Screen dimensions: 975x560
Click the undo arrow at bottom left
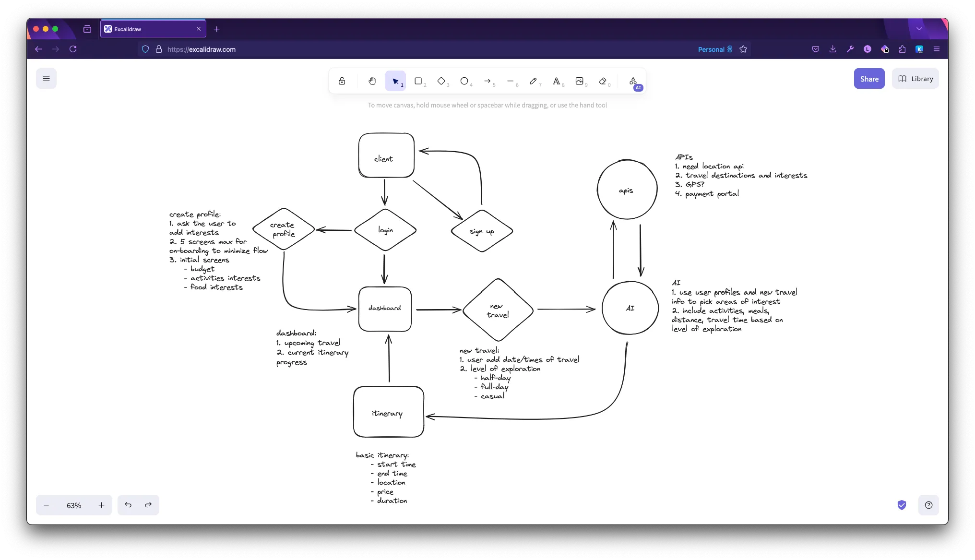[128, 505]
